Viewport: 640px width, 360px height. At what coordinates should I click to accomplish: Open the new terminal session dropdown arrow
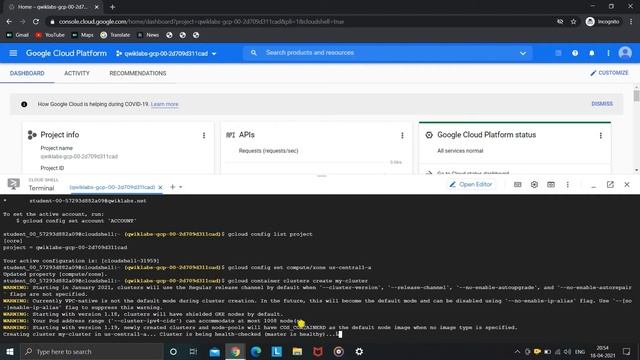(x=180, y=187)
